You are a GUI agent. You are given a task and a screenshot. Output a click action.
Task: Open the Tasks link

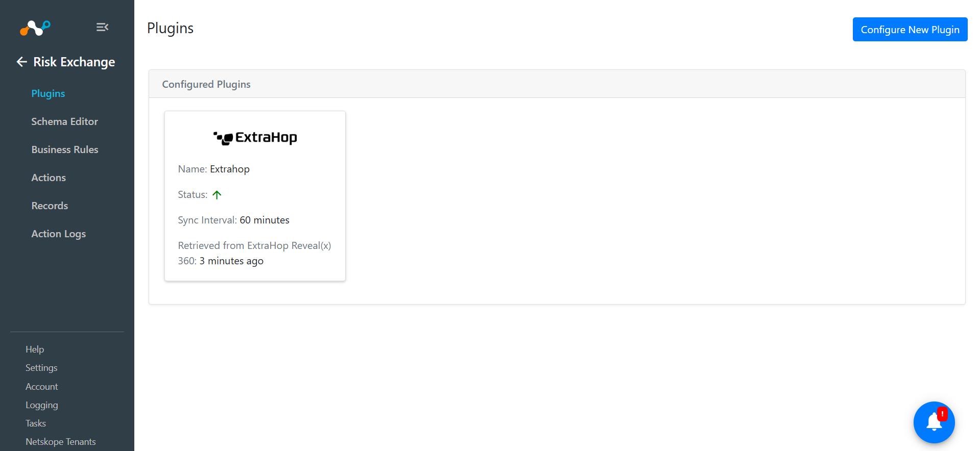pos(36,423)
